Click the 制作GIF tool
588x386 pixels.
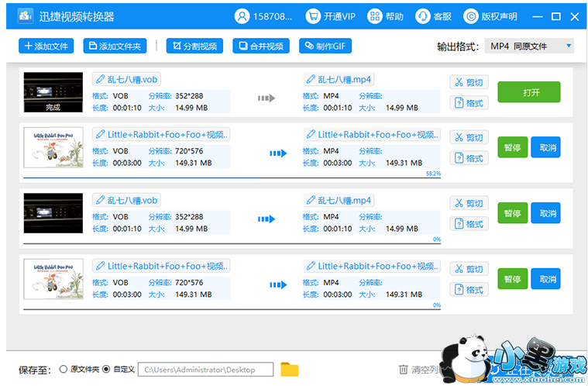click(325, 46)
